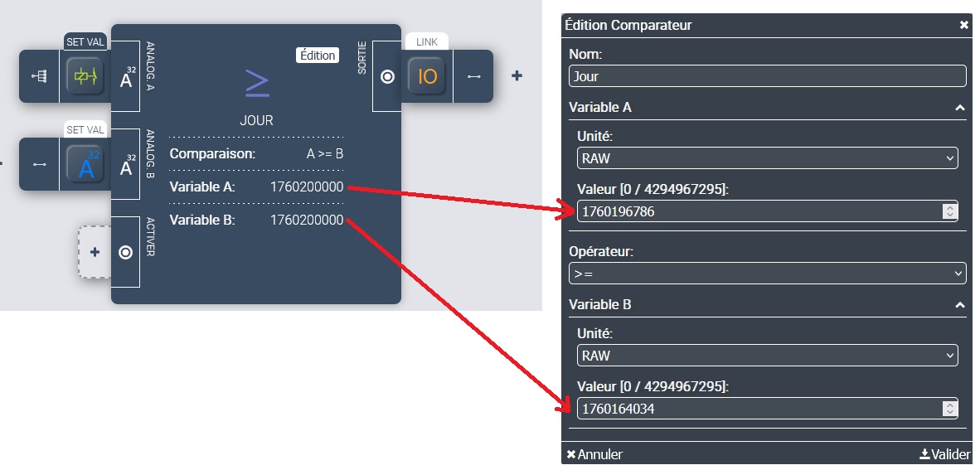
Task: Collapse the Variable B section
Action: tap(959, 305)
